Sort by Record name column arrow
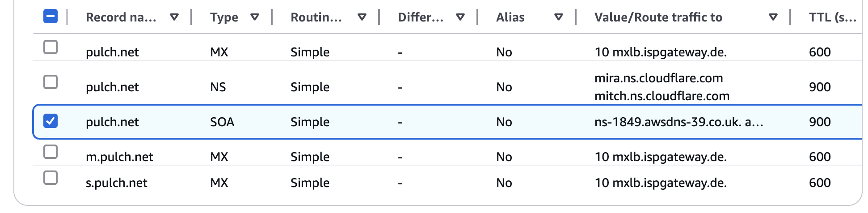 (x=174, y=17)
